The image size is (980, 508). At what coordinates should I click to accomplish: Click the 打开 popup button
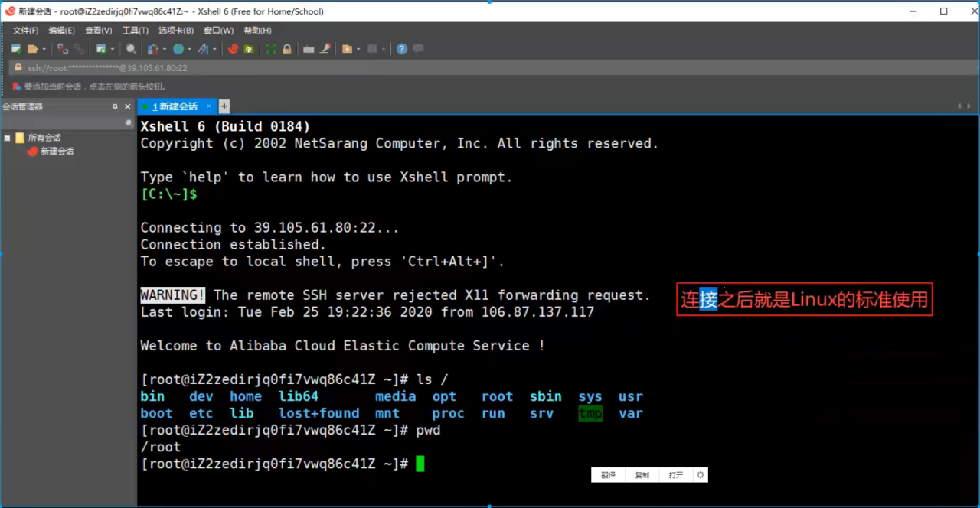675,475
